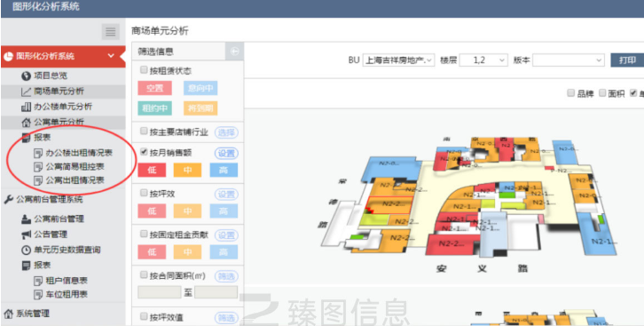
Task: Enable the 按固定租金贡献 checkbox
Action: click(x=144, y=234)
